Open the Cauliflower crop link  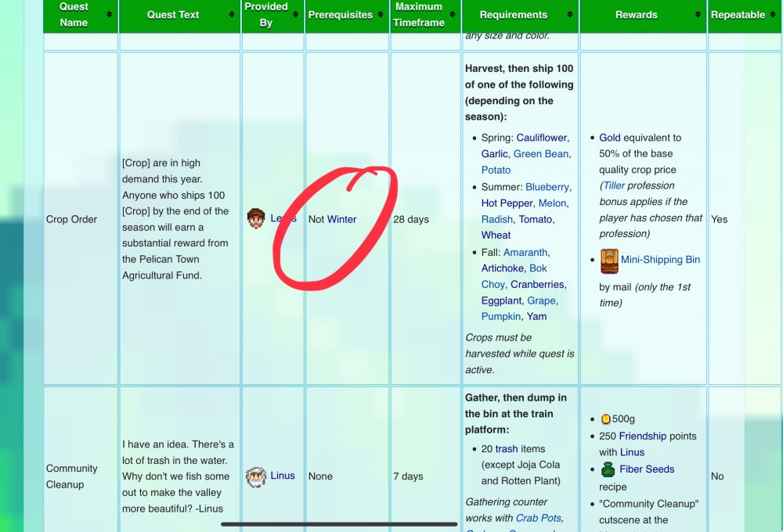click(x=542, y=138)
